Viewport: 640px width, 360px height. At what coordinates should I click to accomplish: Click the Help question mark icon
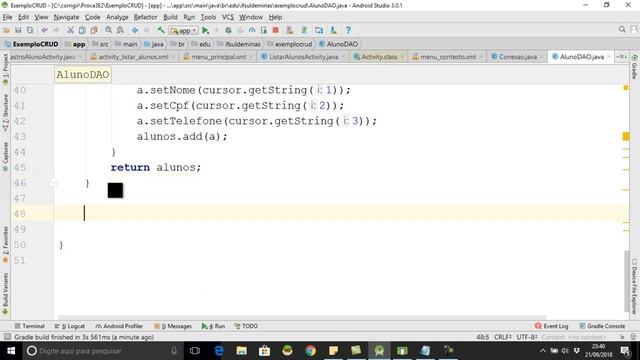(x=348, y=30)
